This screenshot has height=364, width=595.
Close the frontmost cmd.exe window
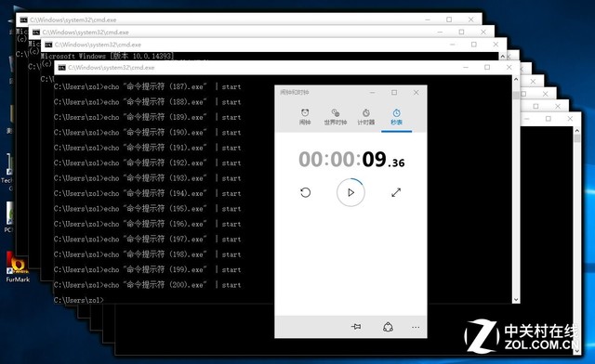(509, 68)
